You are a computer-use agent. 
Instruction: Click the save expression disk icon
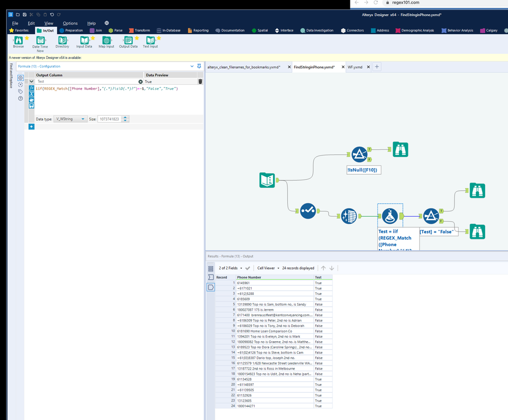tap(32, 106)
